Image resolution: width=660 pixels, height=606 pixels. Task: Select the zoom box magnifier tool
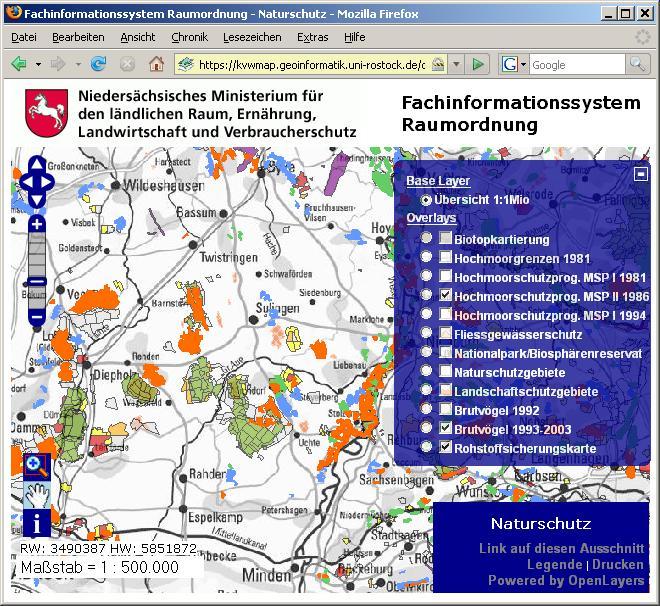(x=36, y=464)
